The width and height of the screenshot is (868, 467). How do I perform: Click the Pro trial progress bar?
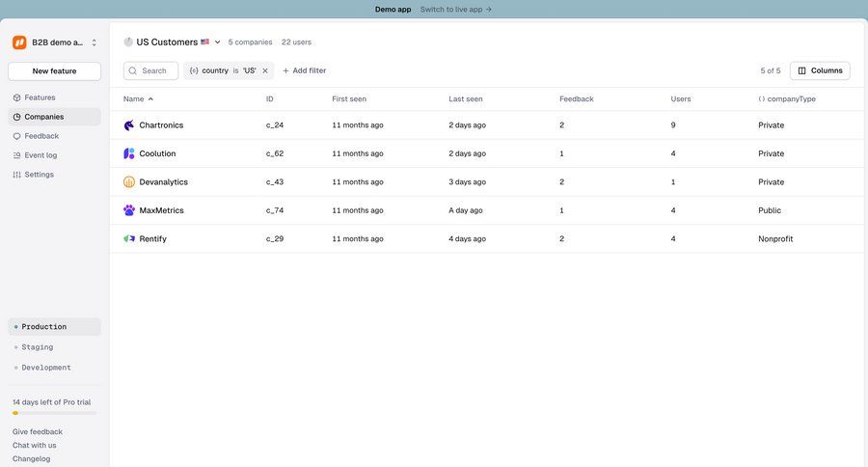pos(54,413)
